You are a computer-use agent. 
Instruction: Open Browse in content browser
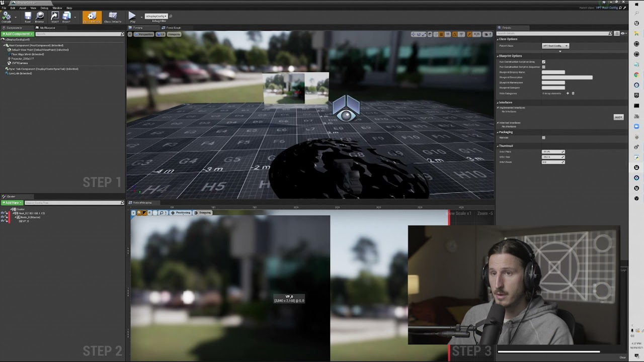pyautogui.click(x=40, y=17)
